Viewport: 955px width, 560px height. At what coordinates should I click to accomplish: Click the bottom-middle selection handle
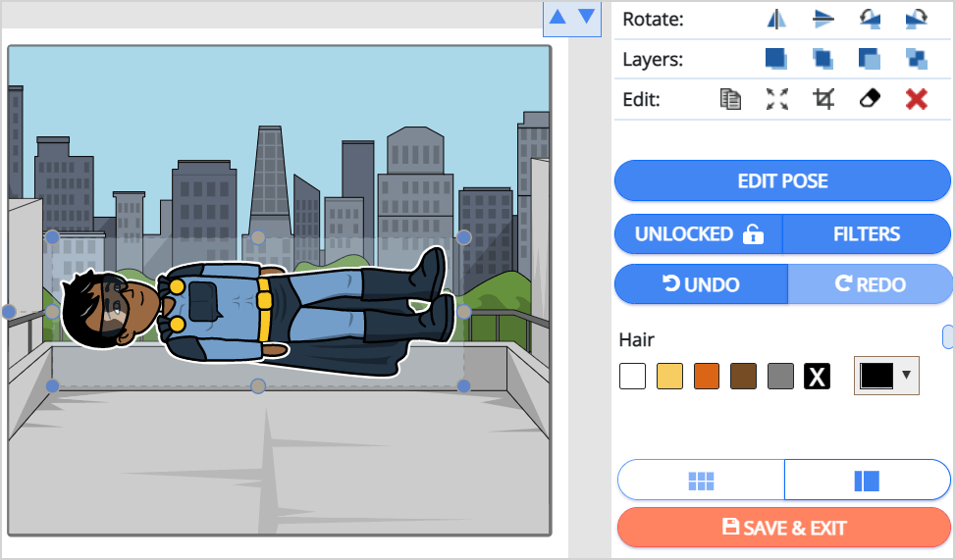click(x=258, y=385)
